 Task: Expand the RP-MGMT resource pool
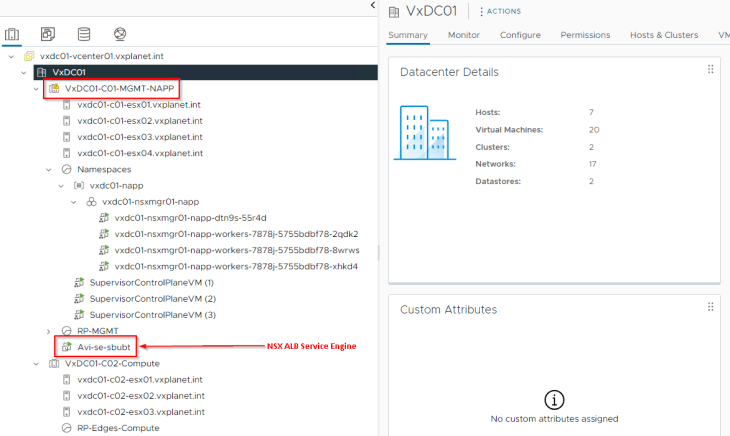[x=48, y=331]
